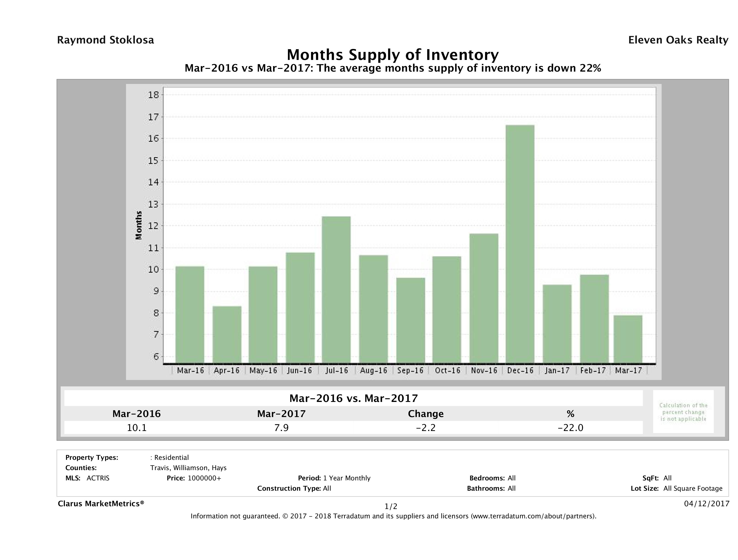Viewport: 738px width, 560px height.
Task: Click the Raymond Stoklosa name
Action: pos(105,40)
